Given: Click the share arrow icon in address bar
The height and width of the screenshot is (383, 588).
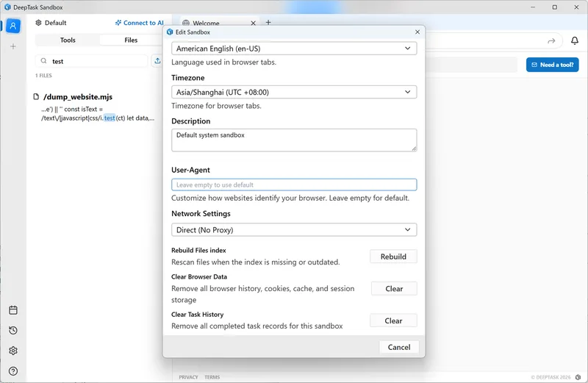Looking at the screenshot, I should pyautogui.click(x=551, y=41).
